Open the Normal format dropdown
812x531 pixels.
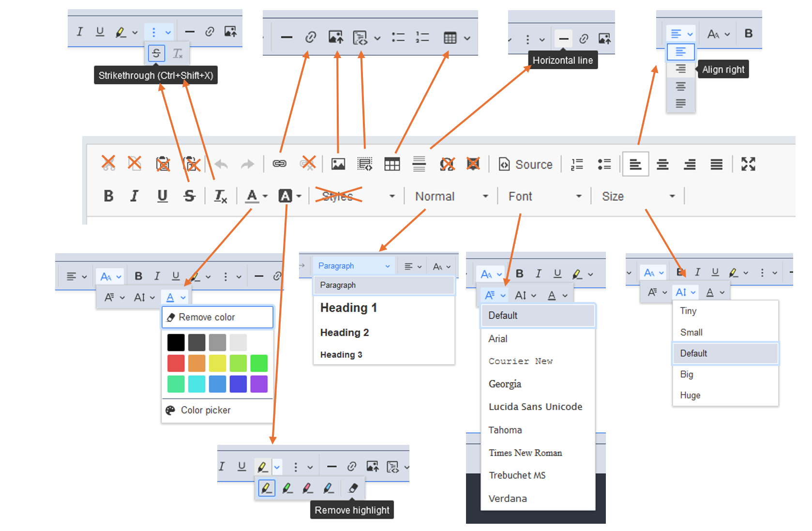451,196
